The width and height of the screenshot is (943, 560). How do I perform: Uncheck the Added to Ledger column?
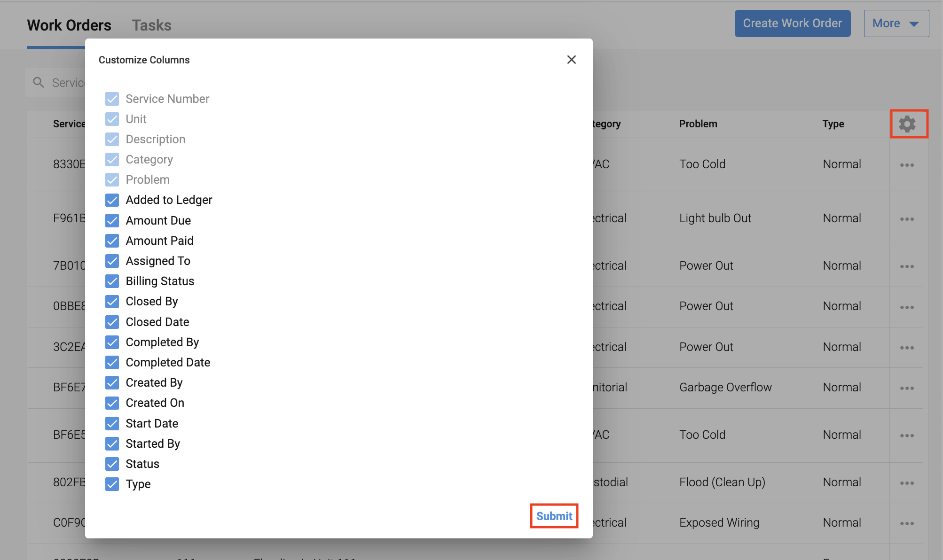pos(112,200)
